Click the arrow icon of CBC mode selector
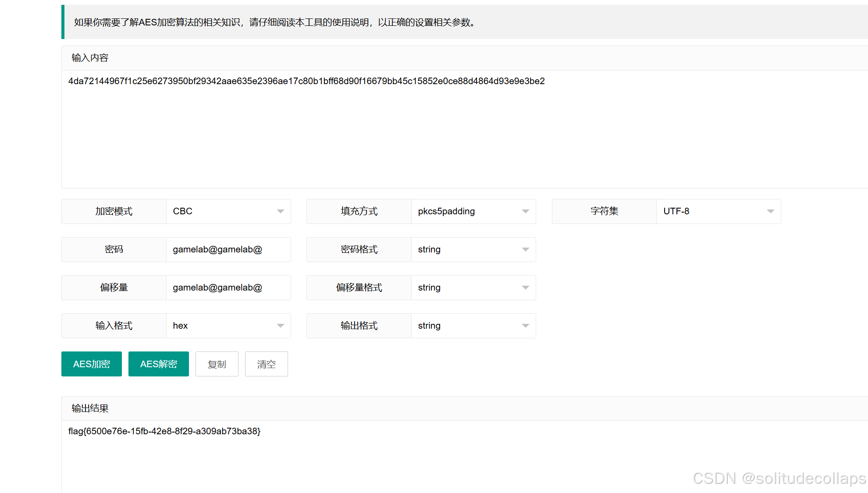The image size is (868, 493). point(281,211)
